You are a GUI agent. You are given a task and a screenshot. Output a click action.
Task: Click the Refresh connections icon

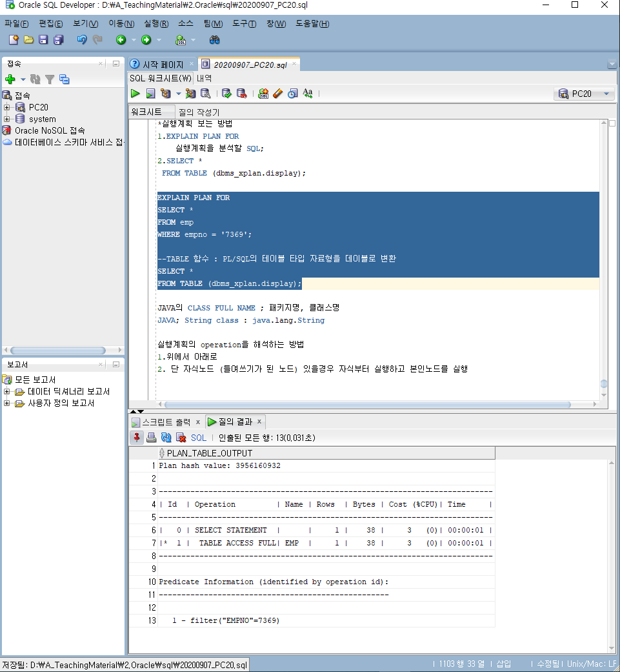coord(35,79)
